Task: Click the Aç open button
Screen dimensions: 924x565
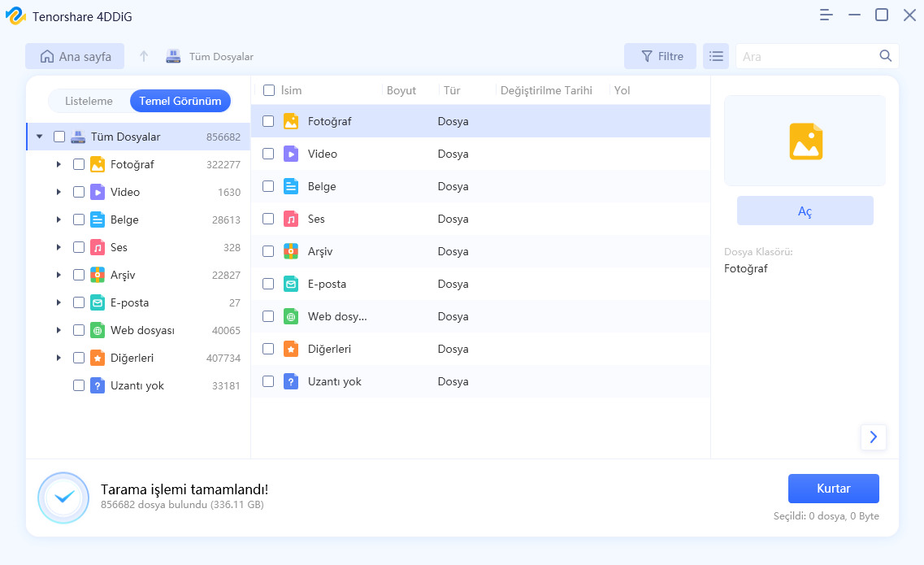Action: [x=805, y=211]
